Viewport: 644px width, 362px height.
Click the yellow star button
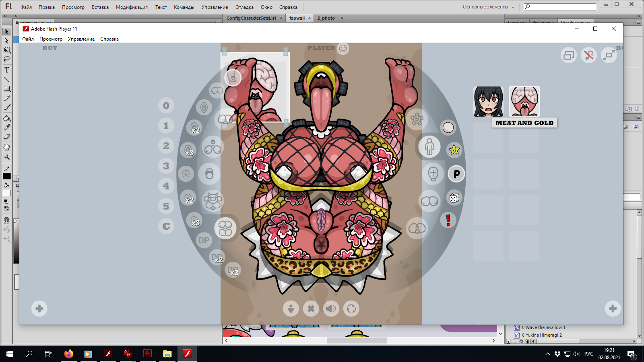point(454,150)
